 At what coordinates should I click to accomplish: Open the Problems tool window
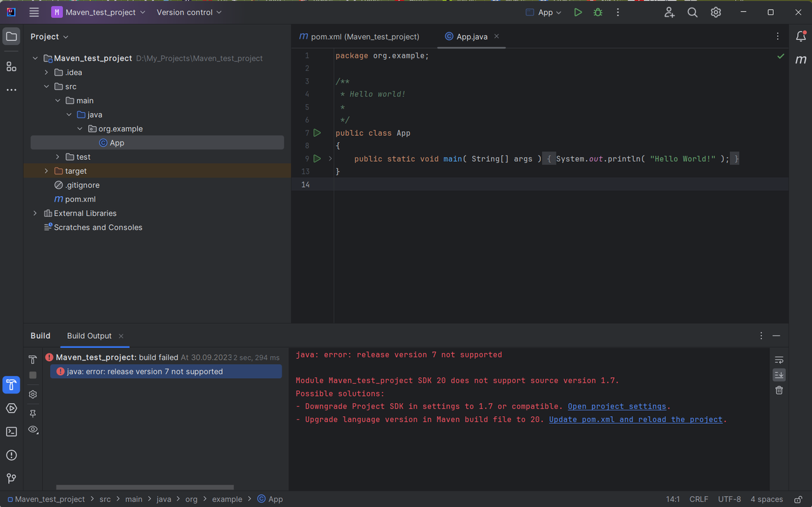[x=11, y=455]
